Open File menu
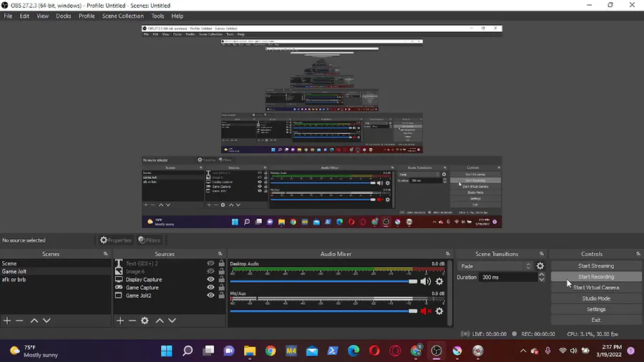The image size is (644, 362). (8, 16)
